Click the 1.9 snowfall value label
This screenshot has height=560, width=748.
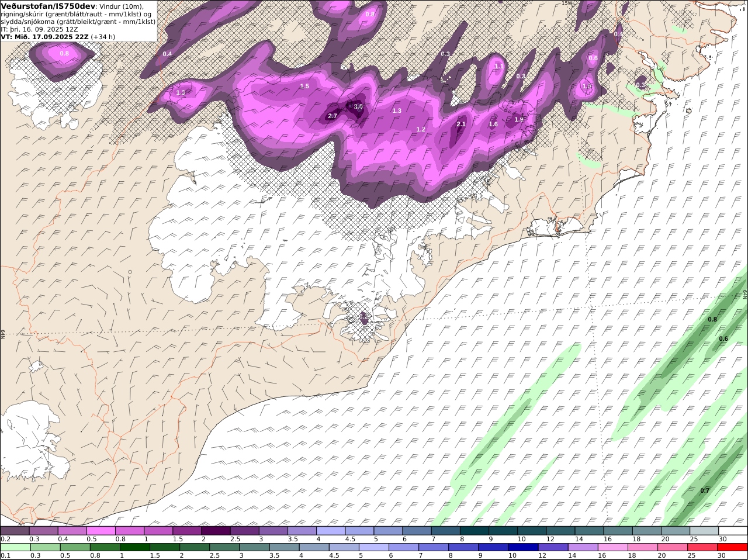[x=519, y=119]
